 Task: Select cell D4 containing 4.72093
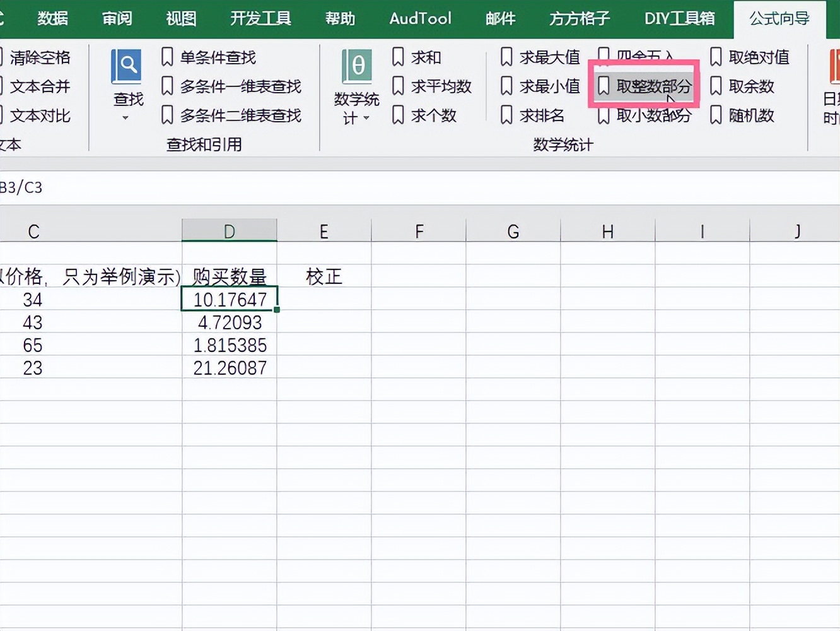[x=228, y=322]
